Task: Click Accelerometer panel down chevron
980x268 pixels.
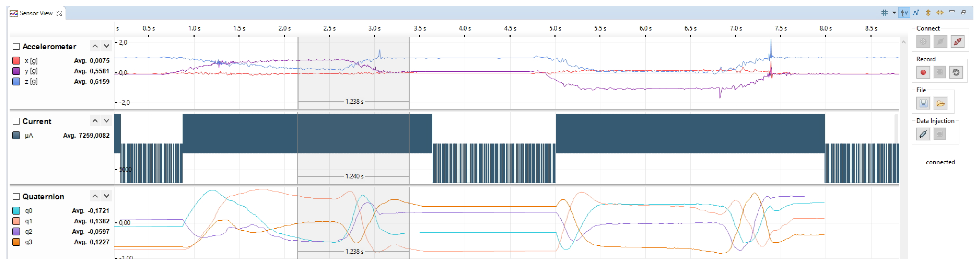Action: pos(107,46)
